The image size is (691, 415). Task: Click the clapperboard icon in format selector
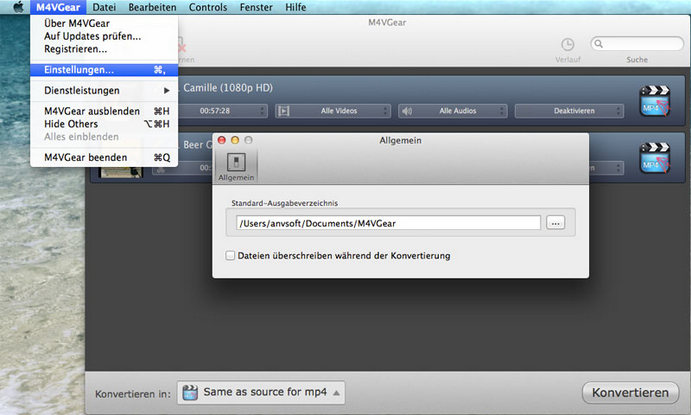point(190,393)
